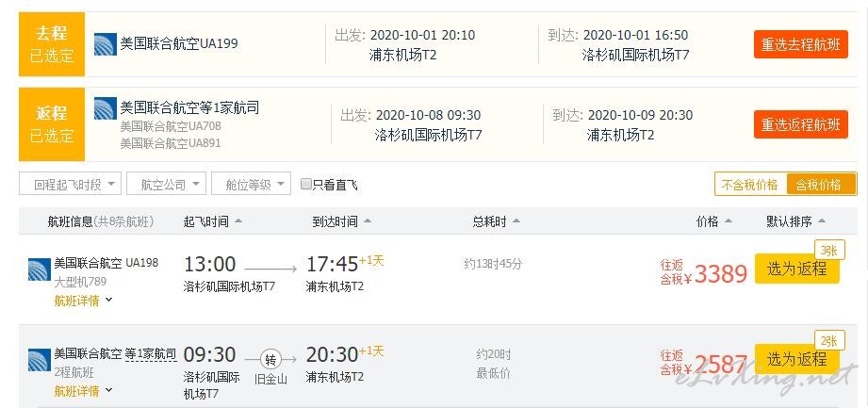Click airline logo next to 2程航班 listing
The width and height of the screenshot is (868, 408).
40,360
